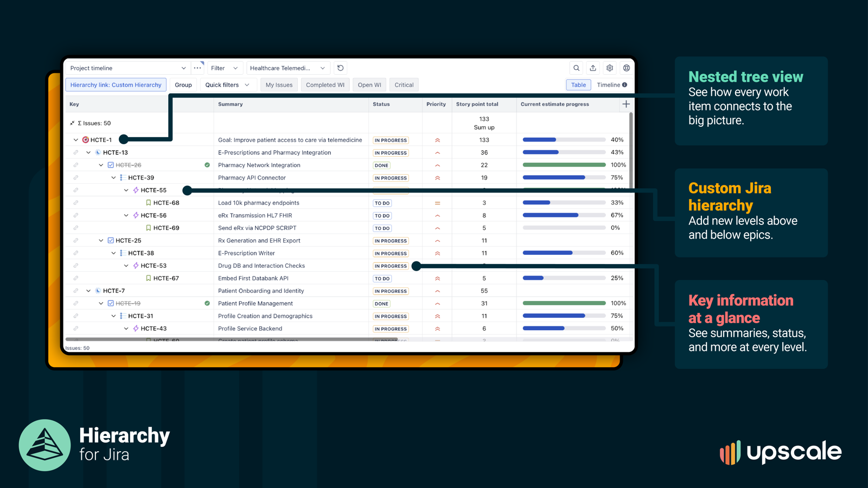Switch to Timeline view
Viewport: 868px width, 488px height.
(x=608, y=85)
